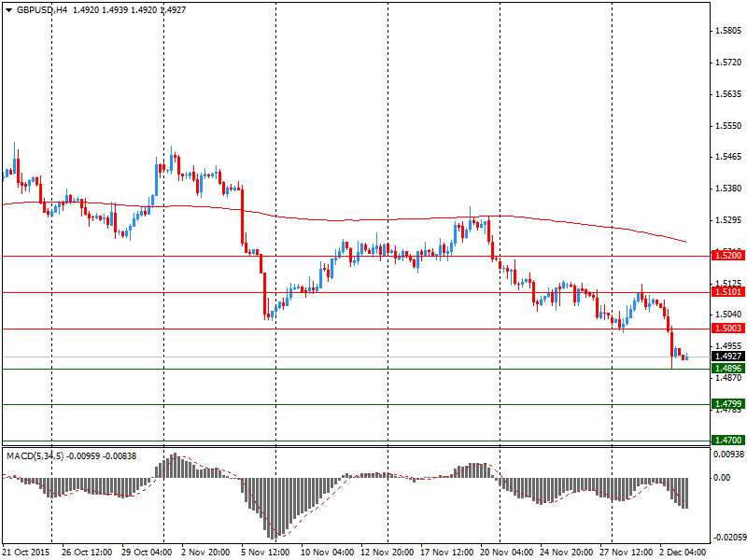Select the 1.5200 red resistance level label
Viewport: 747px width, 560px height.
click(727, 256)
